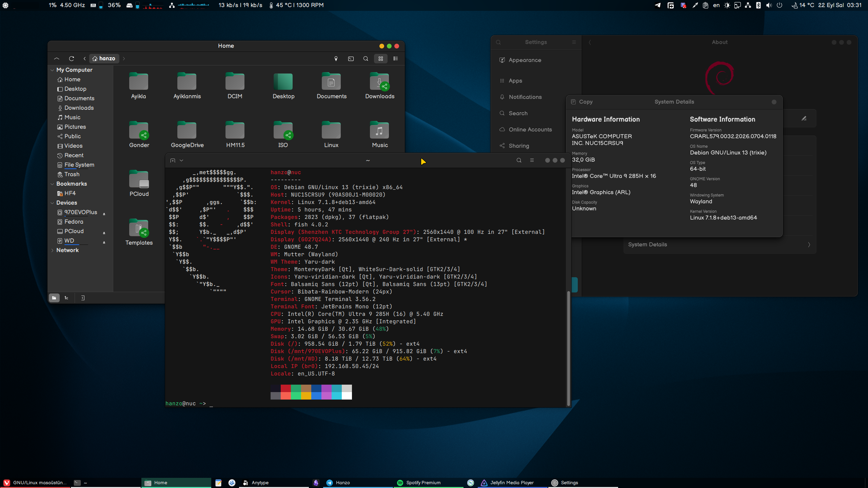Search files in the Home file manager
This screenshot has width=868, height=488.
tap(366, 59)
